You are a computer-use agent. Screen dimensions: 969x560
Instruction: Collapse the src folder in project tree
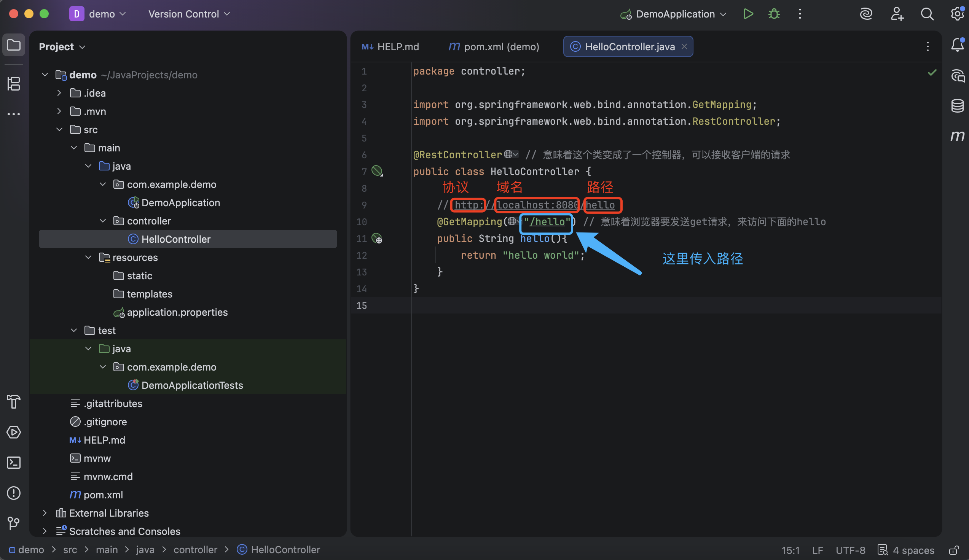[x=59, y=129]
